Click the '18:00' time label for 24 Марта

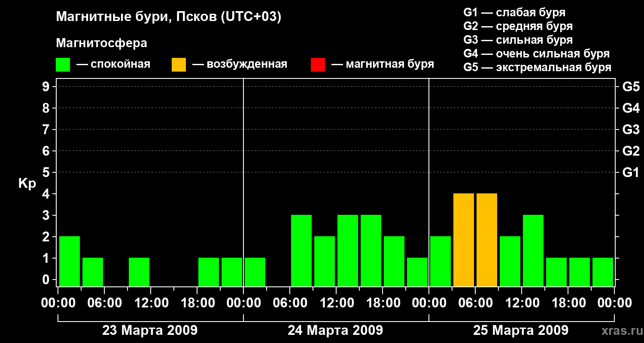383,303
